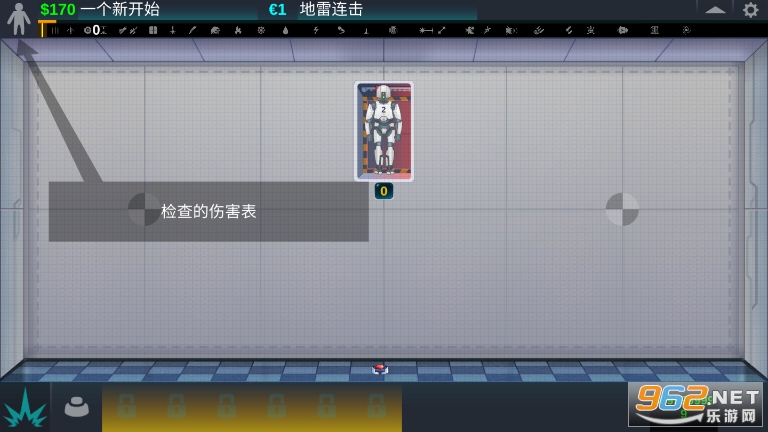Tap the right crosshair target marker
Image resolution: width=768 pixels, height=432 pixels.
tap(622, 210)
